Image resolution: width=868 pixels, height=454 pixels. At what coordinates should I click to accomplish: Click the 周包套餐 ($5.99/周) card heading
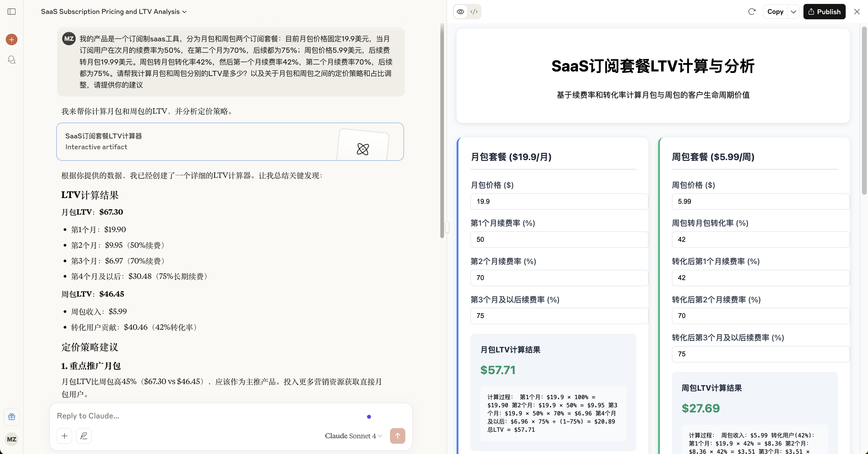(x=713, y=157)
